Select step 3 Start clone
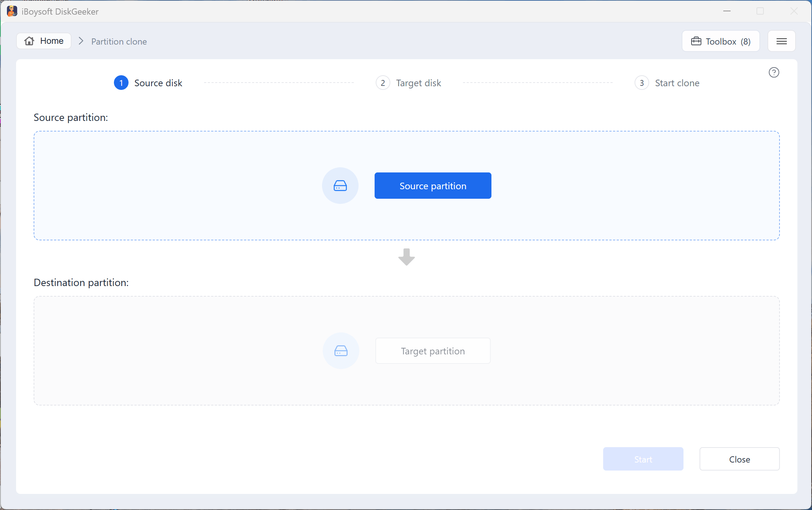The width and height of the screenshot is (812, 510). coord(667,83)
